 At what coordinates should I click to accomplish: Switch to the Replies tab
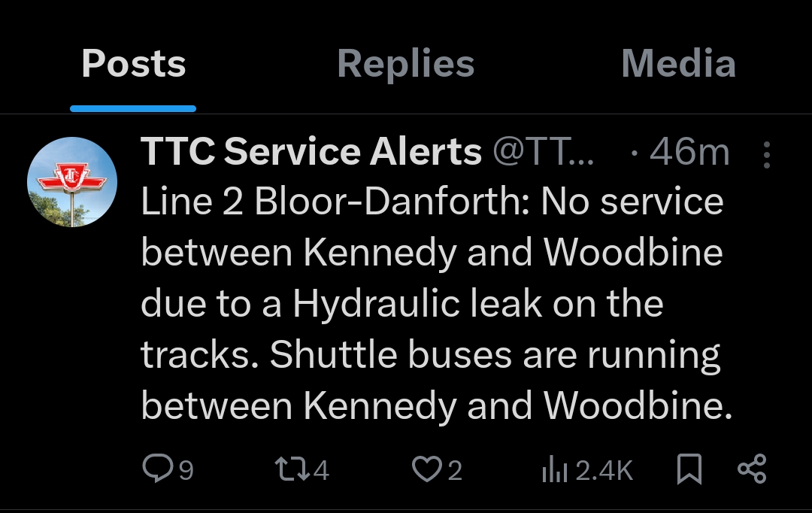coord(406,64)
